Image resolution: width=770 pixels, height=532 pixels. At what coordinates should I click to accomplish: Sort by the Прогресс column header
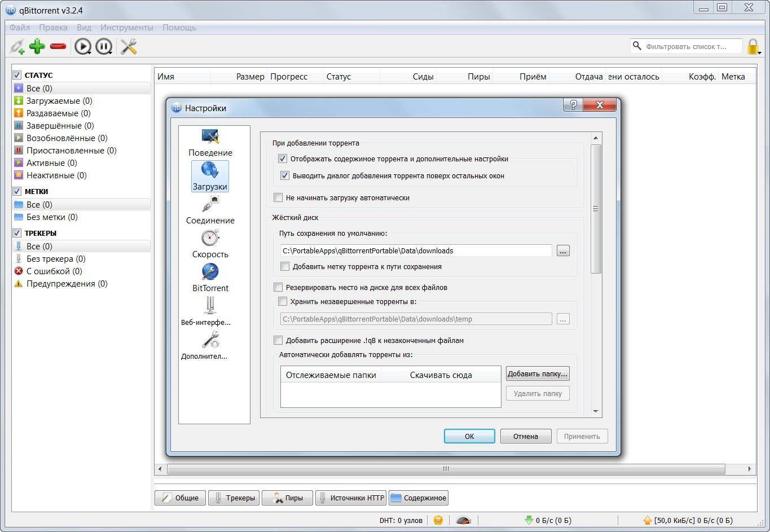point(295,77)
